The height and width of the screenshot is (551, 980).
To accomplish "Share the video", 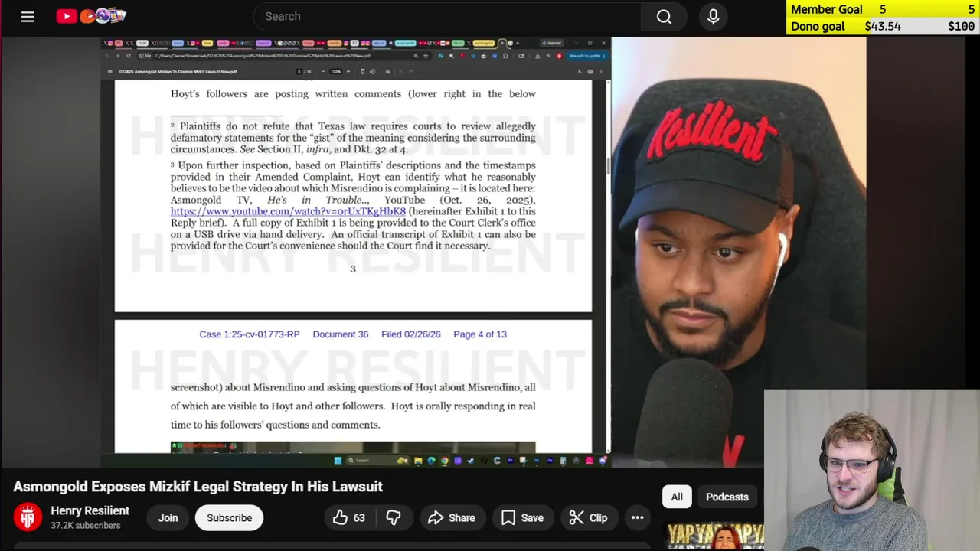I will pyautogui.click(x=452, y=518).
